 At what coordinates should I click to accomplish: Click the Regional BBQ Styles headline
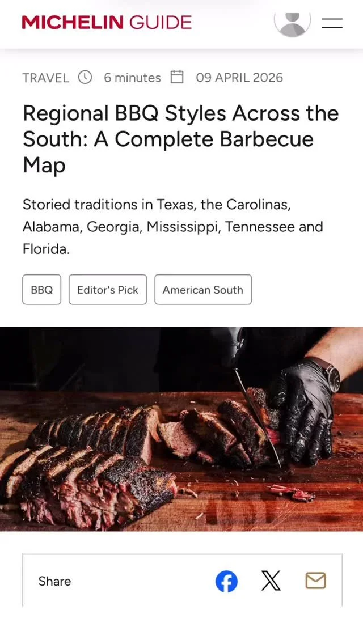click(181, 139)
